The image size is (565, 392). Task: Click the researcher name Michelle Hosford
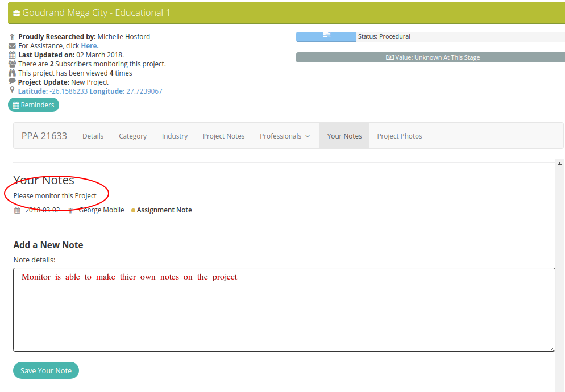pos(123,37)
